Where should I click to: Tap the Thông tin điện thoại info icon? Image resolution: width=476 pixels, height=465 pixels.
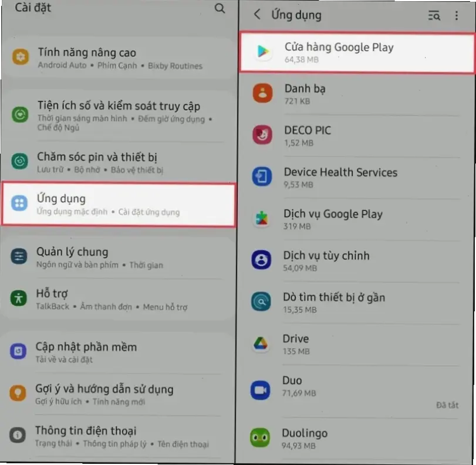click(18, 435)
